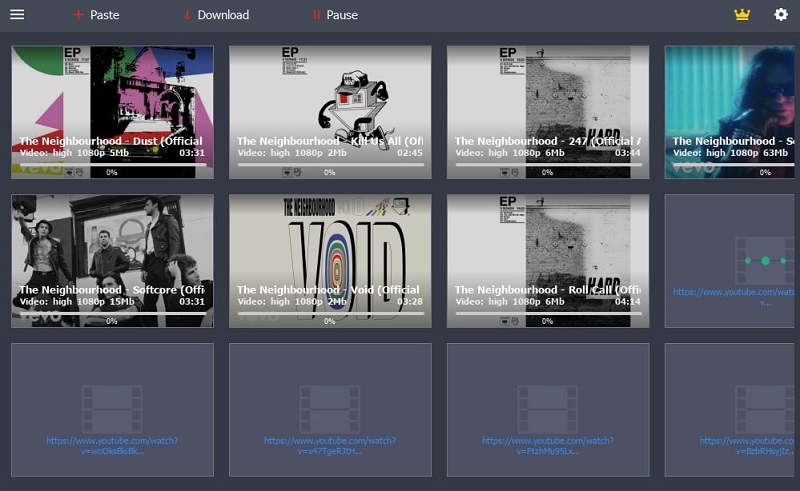Select the Void video thumbnail

click(x=330, y=261)
